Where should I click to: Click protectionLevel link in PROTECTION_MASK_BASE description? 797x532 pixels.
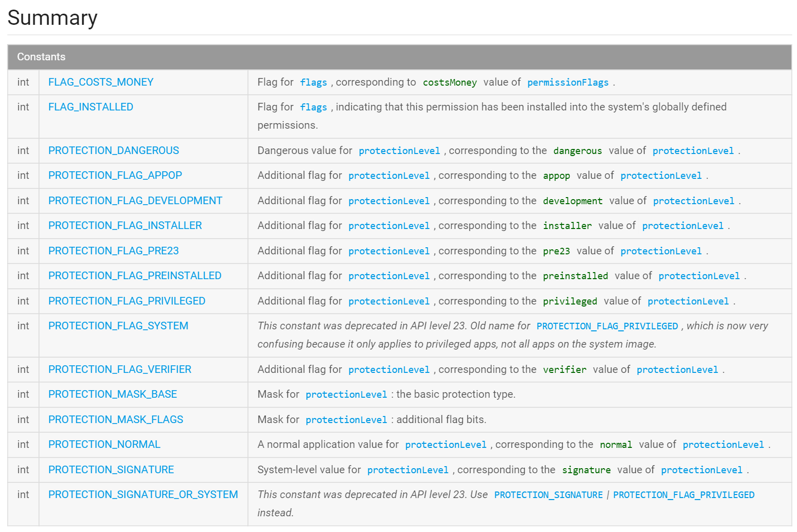tap(346, 395)
